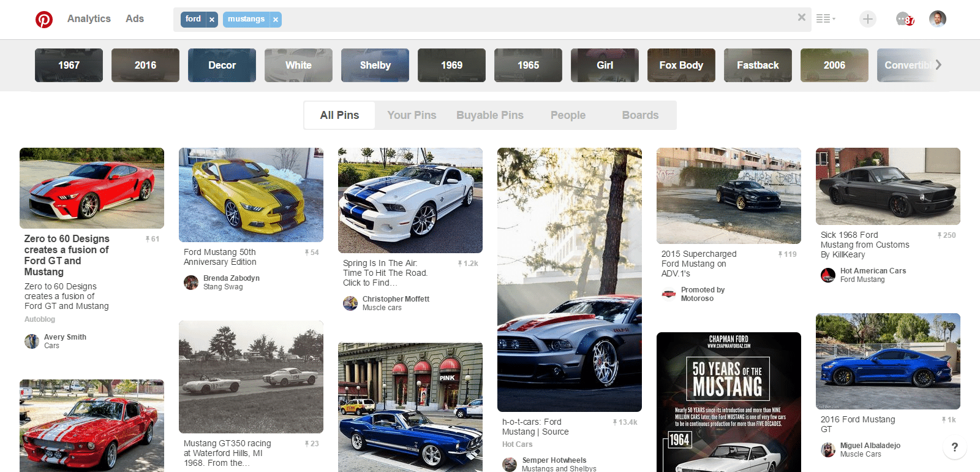Open Hot American Cars avatar icon

[828, 275]
